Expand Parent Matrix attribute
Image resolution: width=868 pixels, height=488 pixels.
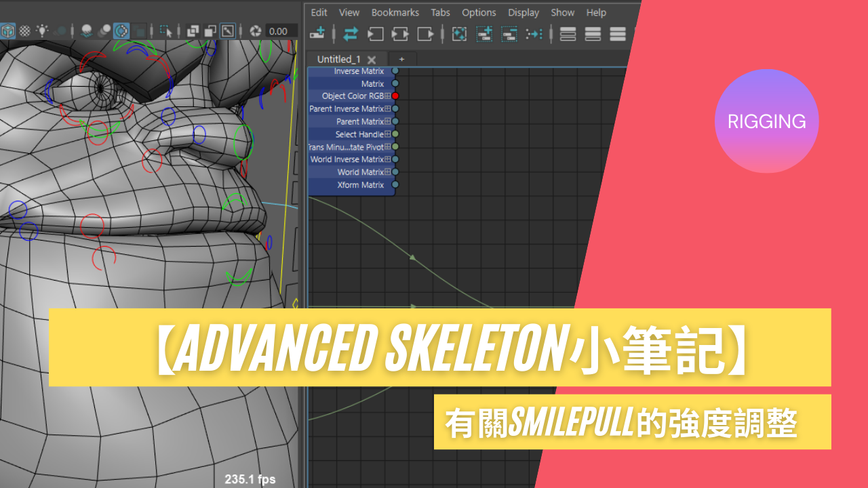click(388, 121)
